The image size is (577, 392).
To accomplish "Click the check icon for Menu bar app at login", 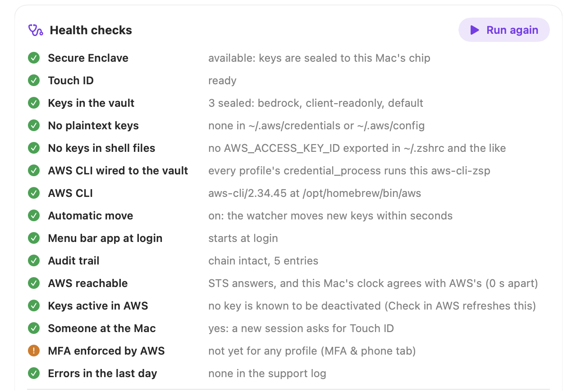I will click(34, 238).
